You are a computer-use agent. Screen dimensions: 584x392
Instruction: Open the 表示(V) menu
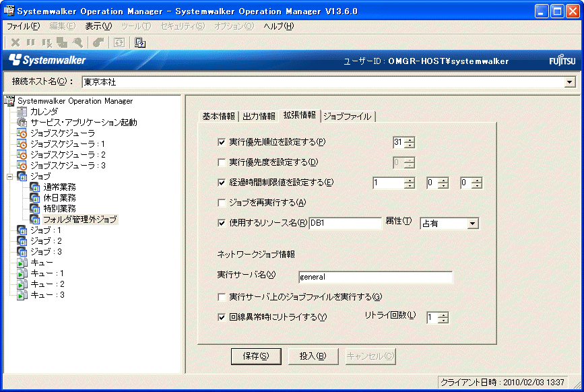pyautogui.click(x=98, y=26)
